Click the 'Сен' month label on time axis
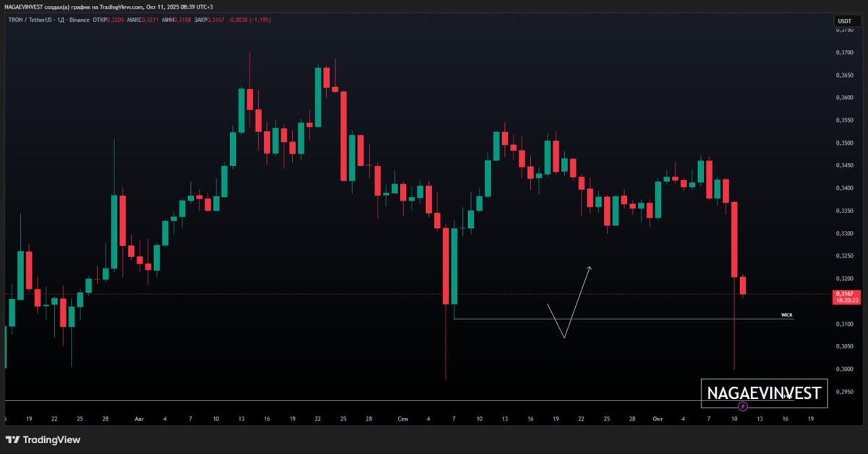The image size is (868, 454). [402, 419]
